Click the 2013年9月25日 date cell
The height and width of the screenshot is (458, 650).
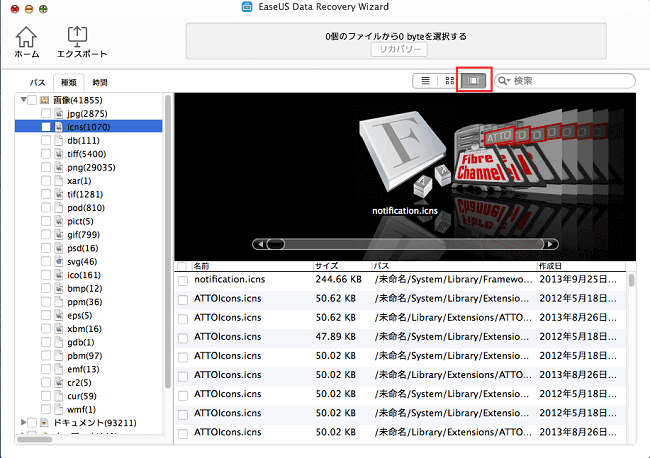(x=578, y=279)
